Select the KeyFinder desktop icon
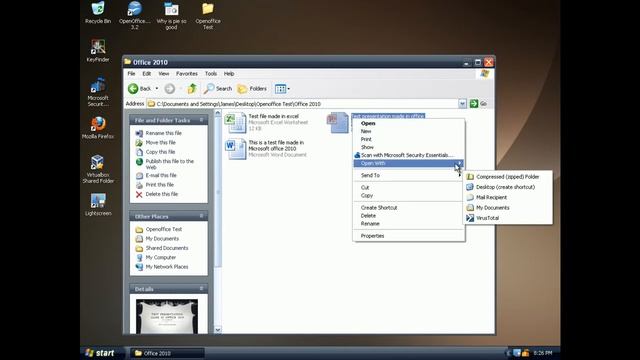Image resolution: width=640 pixels, height=360 pixels. 98,51
